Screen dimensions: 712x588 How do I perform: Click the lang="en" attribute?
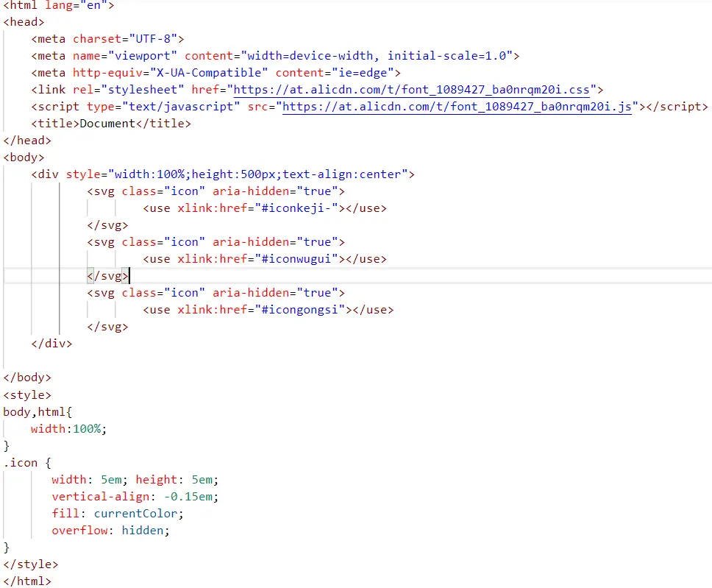[x=76, y=5]
